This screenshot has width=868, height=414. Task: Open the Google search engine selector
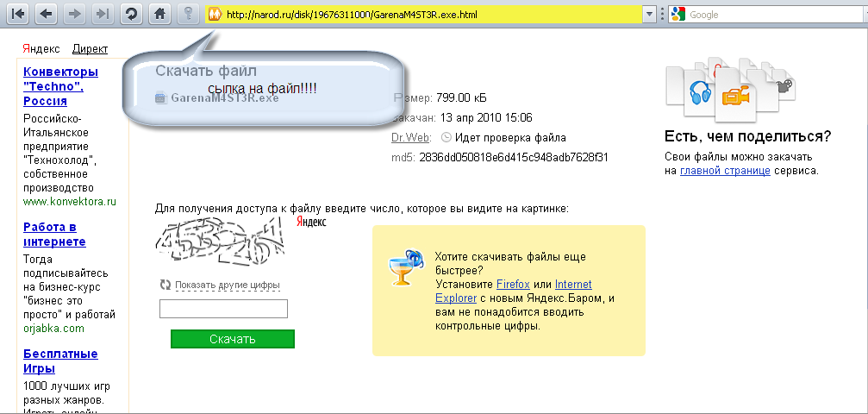click(678, 15)
